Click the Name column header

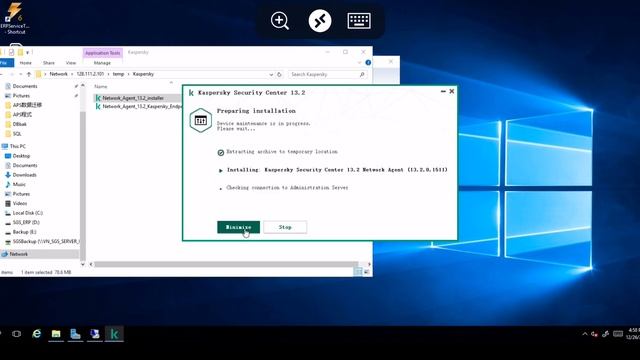tap(101, 87)
